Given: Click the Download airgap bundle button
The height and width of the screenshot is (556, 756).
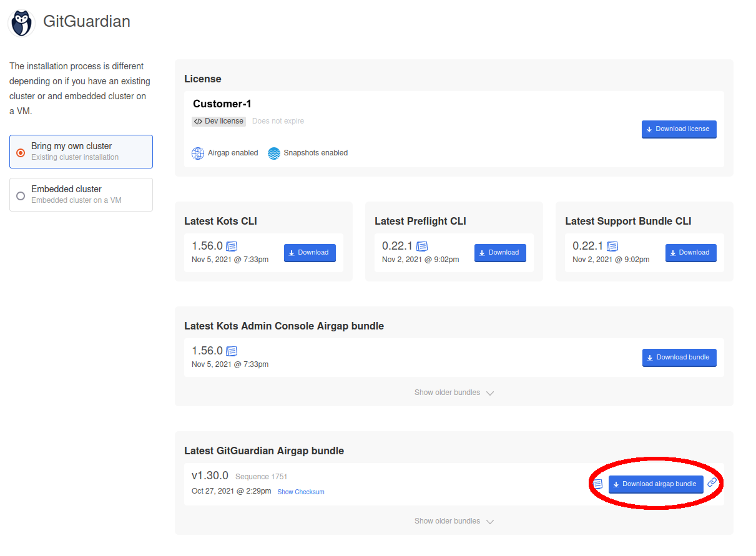Looking at the screenshot, I should (655, 484).
